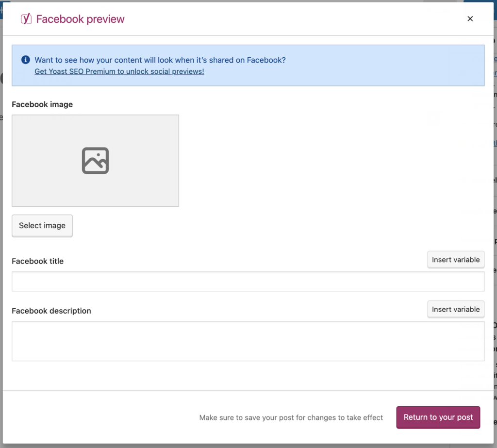Click the 'Facebook description' label
The image size is (497, 448).
[x=51, y=311]
